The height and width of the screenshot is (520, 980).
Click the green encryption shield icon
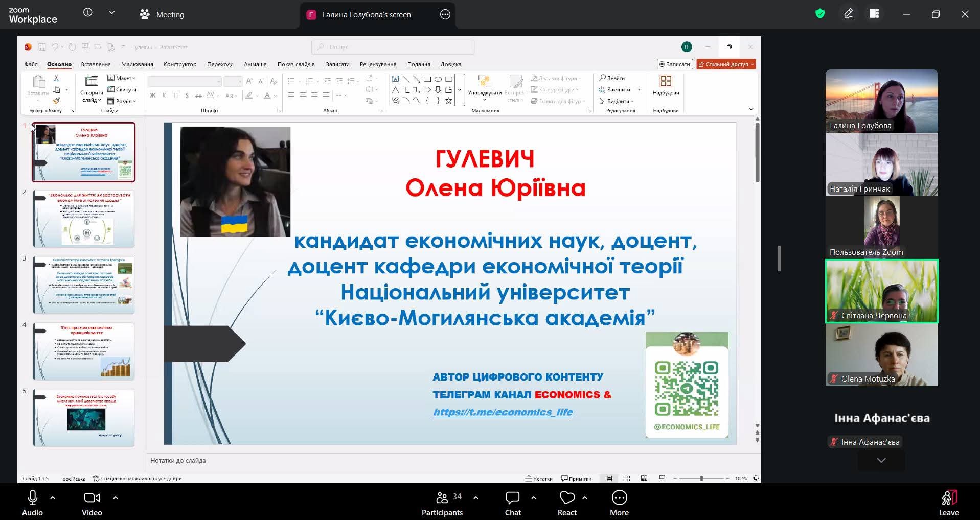(820, 14)
